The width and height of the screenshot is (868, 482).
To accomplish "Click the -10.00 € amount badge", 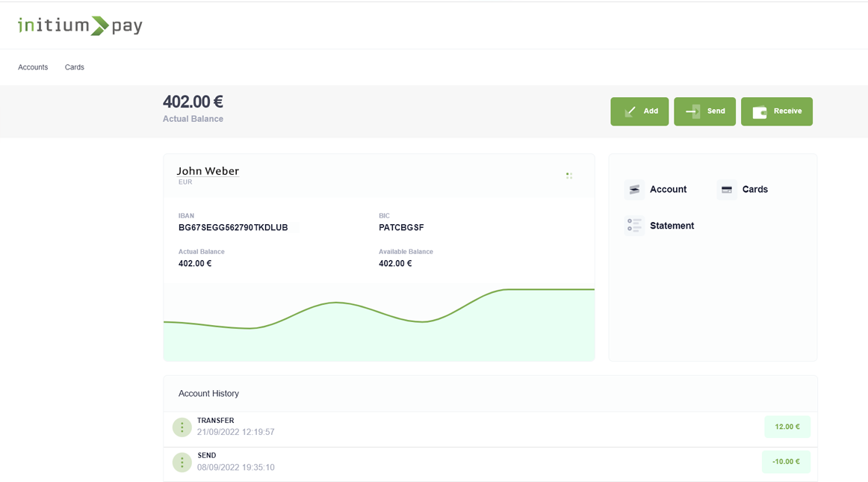I will click(x=786, y=462).
